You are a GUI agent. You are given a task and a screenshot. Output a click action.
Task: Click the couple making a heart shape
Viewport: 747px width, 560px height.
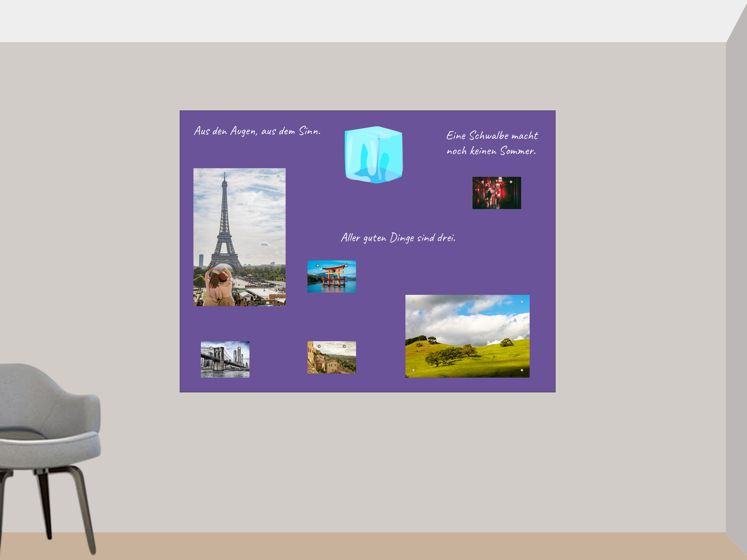click(219, 287)
